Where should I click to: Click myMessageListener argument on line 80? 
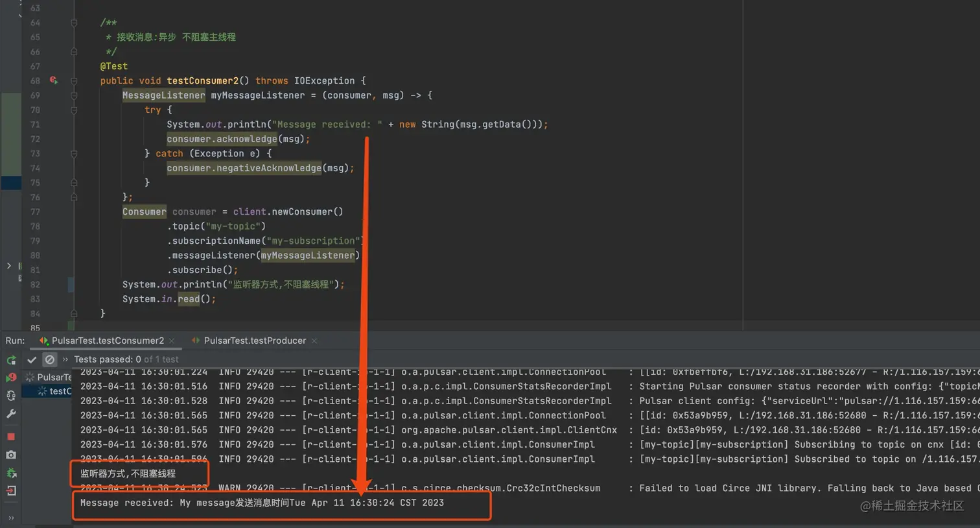308,256
